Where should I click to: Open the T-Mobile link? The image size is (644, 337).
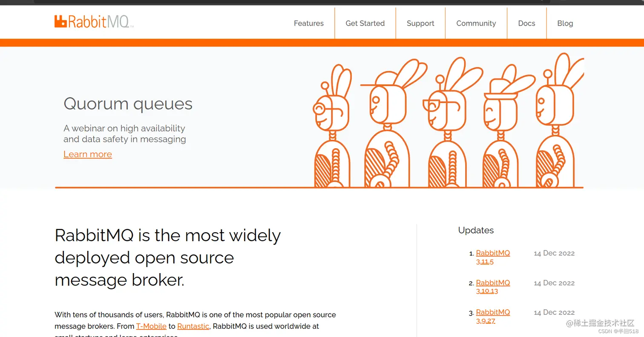[151, 326]
